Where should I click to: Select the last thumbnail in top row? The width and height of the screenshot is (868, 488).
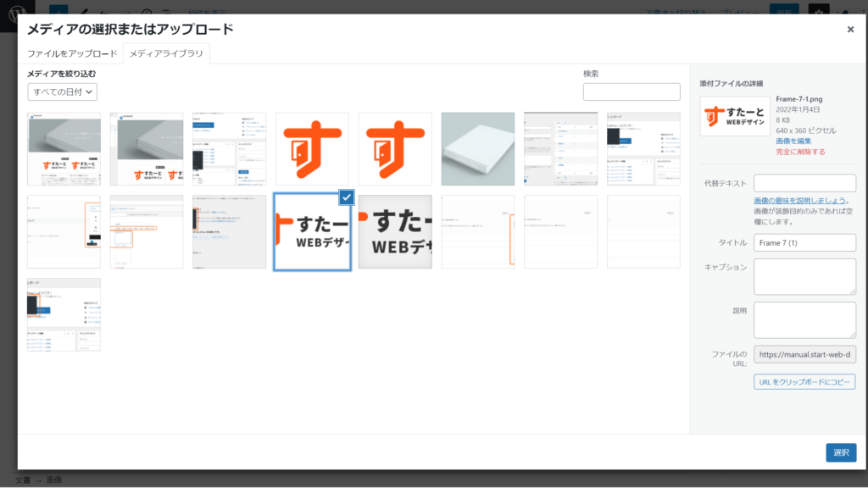point(643,149)
